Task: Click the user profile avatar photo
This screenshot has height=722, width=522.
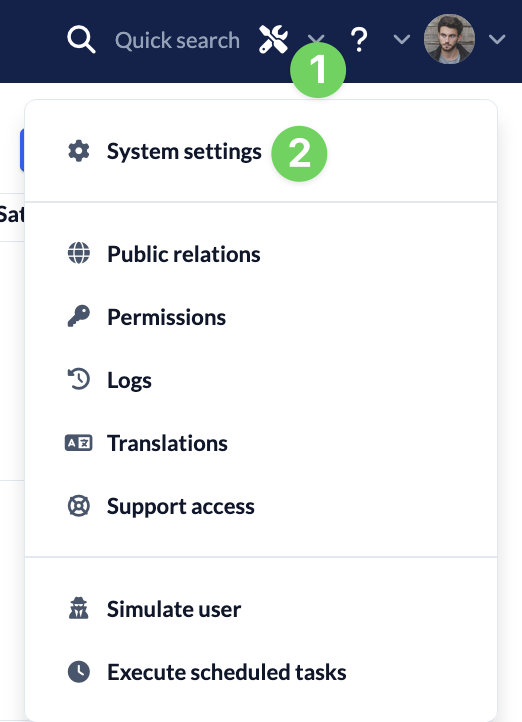Action: click(x=449, y=39)
